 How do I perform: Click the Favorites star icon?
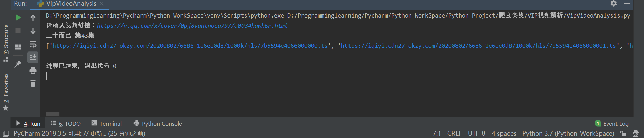tap(6, 108)
